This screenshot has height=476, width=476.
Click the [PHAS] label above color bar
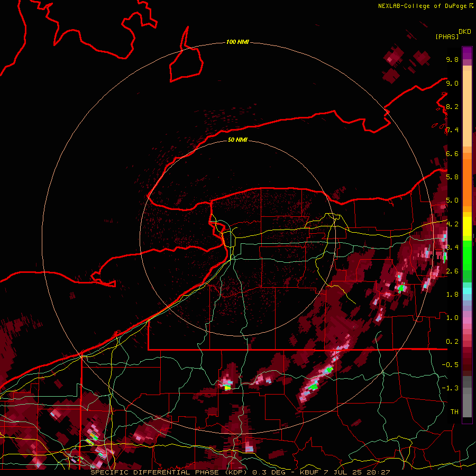point(447,37)
